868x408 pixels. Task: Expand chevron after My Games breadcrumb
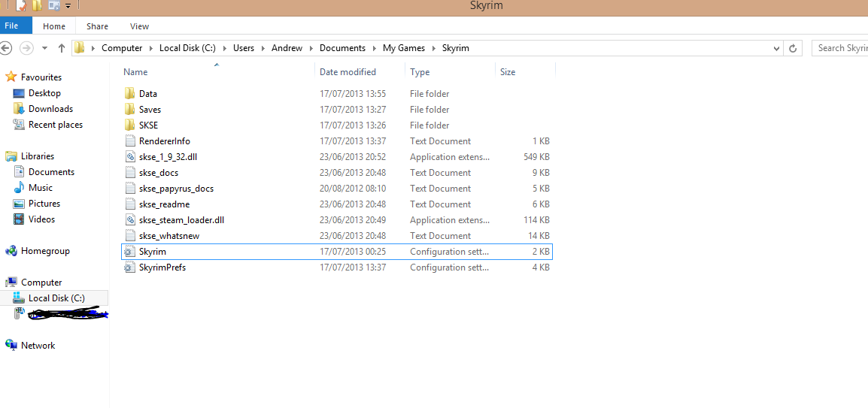433,48
